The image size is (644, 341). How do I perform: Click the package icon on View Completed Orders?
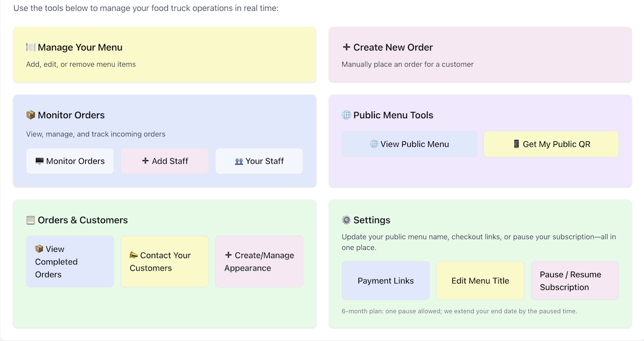pos(39,248)
